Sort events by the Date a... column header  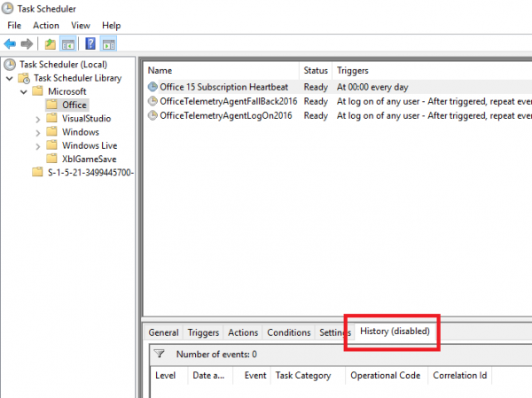point(210,375)
